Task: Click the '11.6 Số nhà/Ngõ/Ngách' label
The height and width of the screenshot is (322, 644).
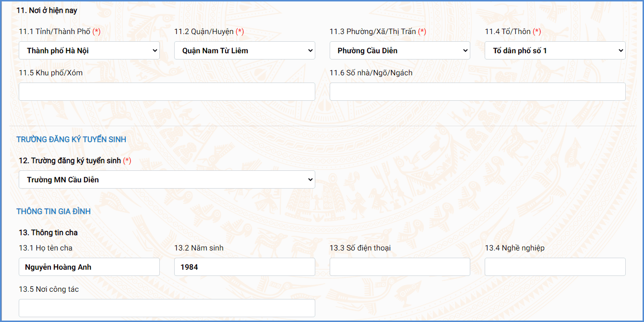Action: (370, 73)
